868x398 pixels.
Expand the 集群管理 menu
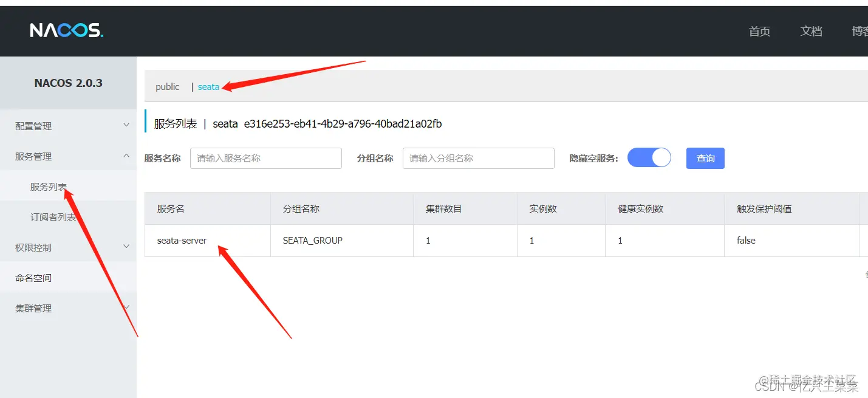pyautogui.click(x=68, y=308)
